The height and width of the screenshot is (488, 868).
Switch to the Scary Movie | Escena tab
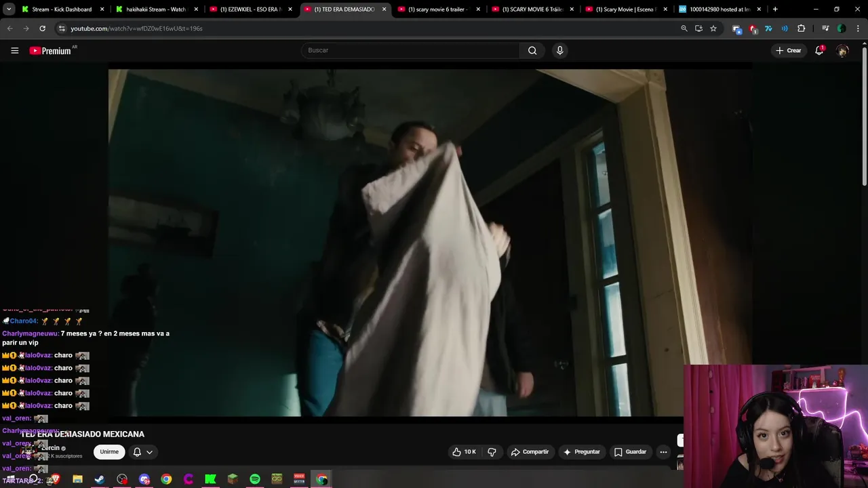pos(626,9)
